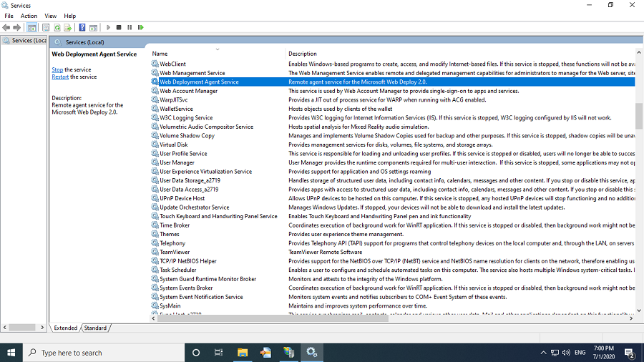
Task: Select User Data Access_a2719 service
Action: click(x=393, y=190)
